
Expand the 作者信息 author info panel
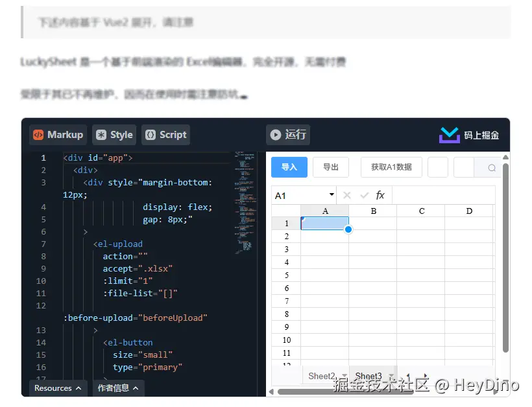coord(118,388)
